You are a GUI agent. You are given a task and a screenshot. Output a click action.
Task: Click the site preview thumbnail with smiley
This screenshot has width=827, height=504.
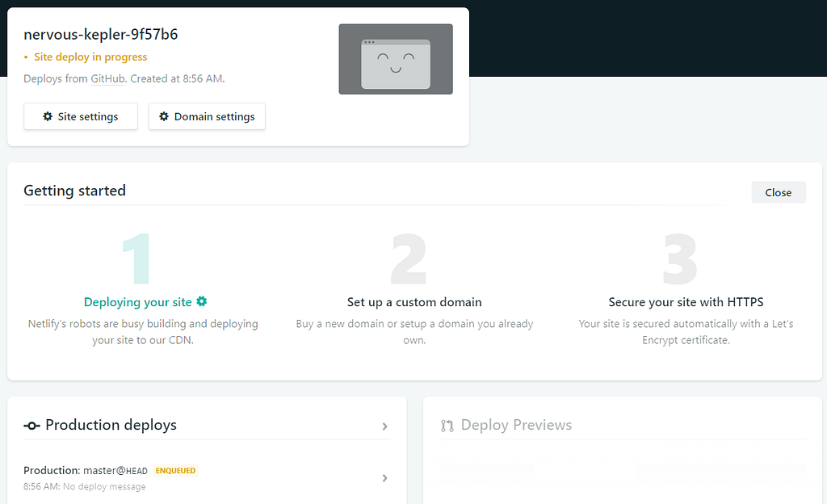[396, 59]
